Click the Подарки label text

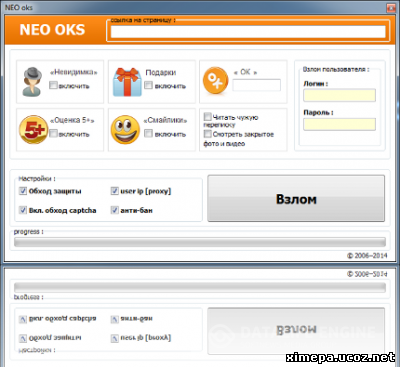coord(161,72)
